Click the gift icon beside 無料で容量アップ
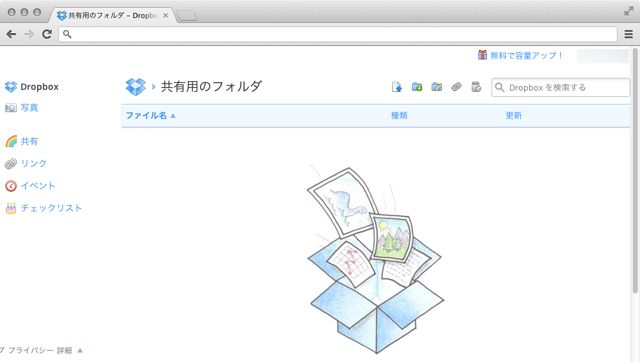Image resolution: width=640 pixels, height=363 pixels. point(482,55)
